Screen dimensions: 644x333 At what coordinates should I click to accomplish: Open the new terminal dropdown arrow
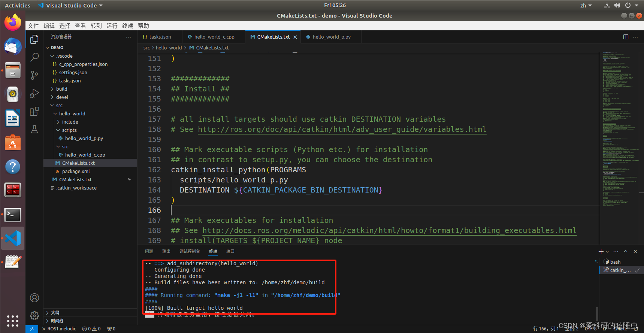pos(607,252)
